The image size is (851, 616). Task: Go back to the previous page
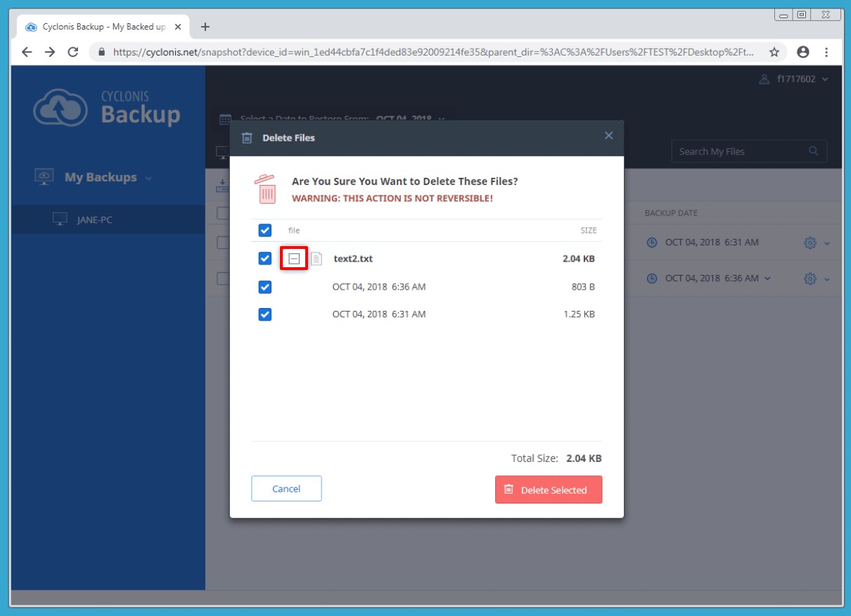[27, 52]
